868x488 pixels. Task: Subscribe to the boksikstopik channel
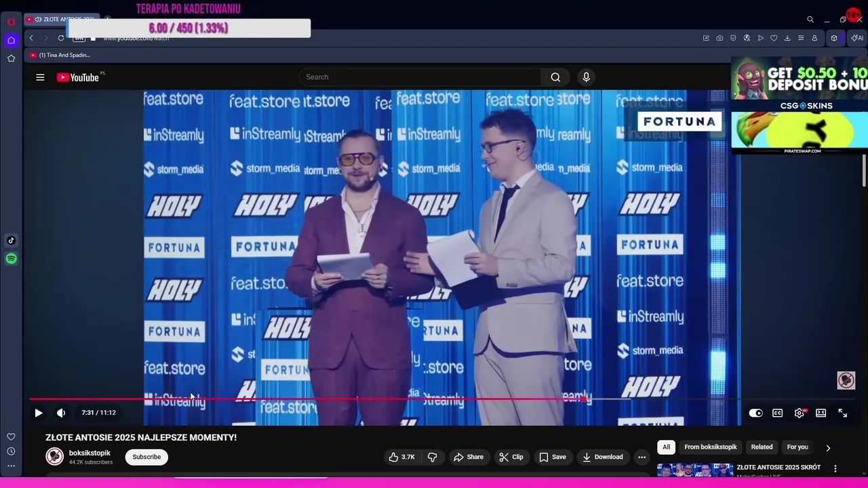[146, 457]
